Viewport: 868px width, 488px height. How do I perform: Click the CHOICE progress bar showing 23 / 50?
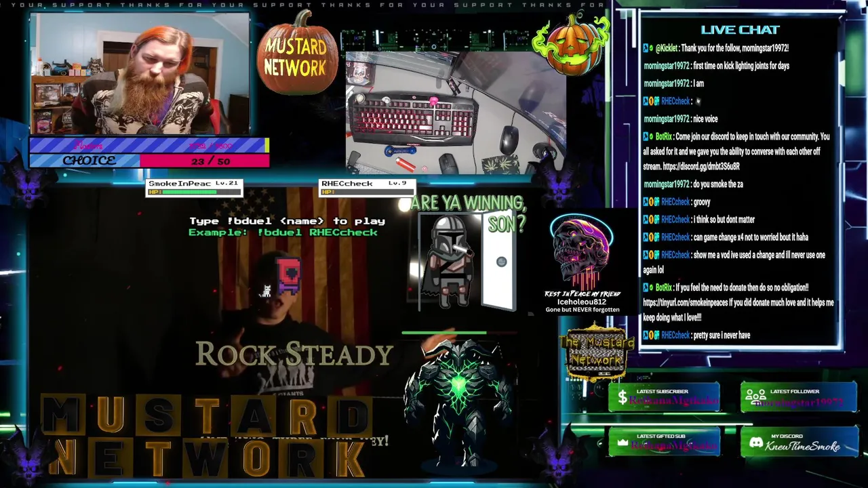coord(149,161)
